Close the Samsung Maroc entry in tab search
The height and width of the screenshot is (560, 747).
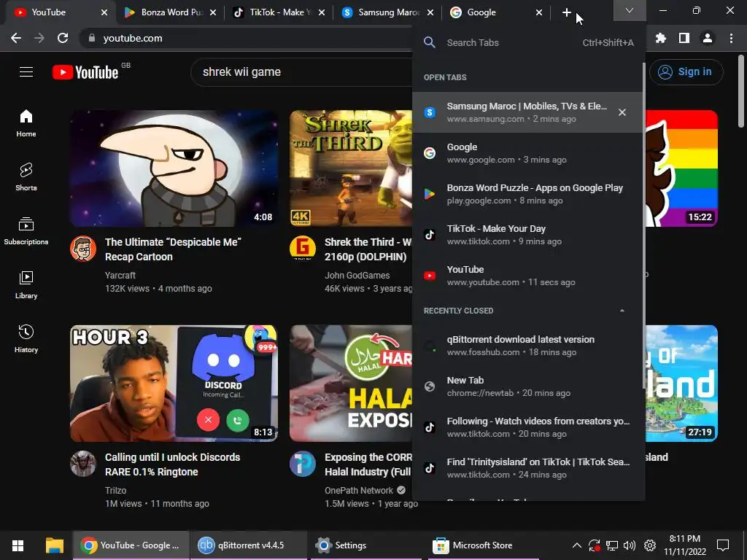coord(622,112)
